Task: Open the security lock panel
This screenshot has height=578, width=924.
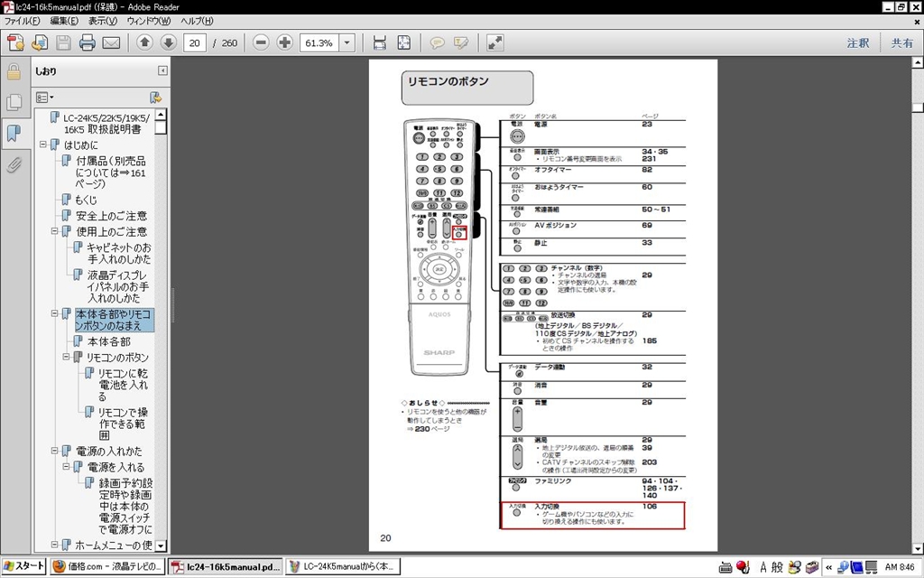Action: [14, 72]
